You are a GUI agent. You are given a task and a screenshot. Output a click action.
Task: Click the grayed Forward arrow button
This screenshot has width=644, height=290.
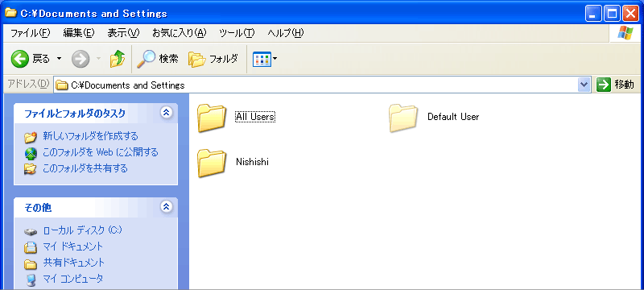[80, 59]
